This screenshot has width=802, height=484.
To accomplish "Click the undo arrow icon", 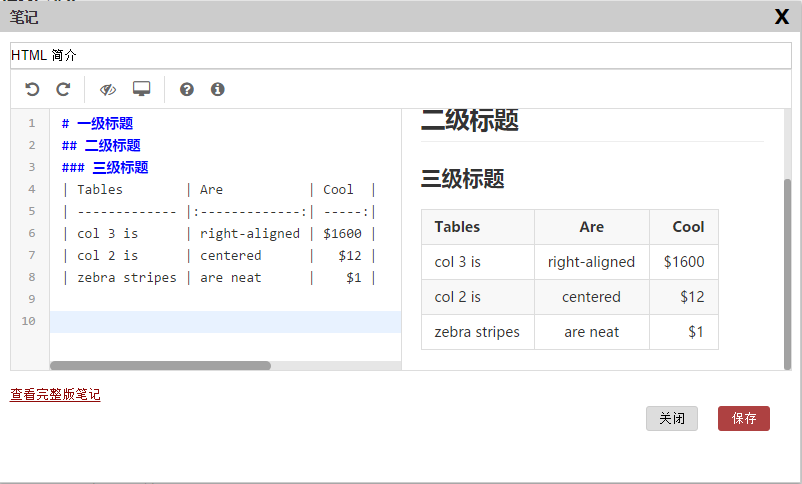I will coord(32,90).
